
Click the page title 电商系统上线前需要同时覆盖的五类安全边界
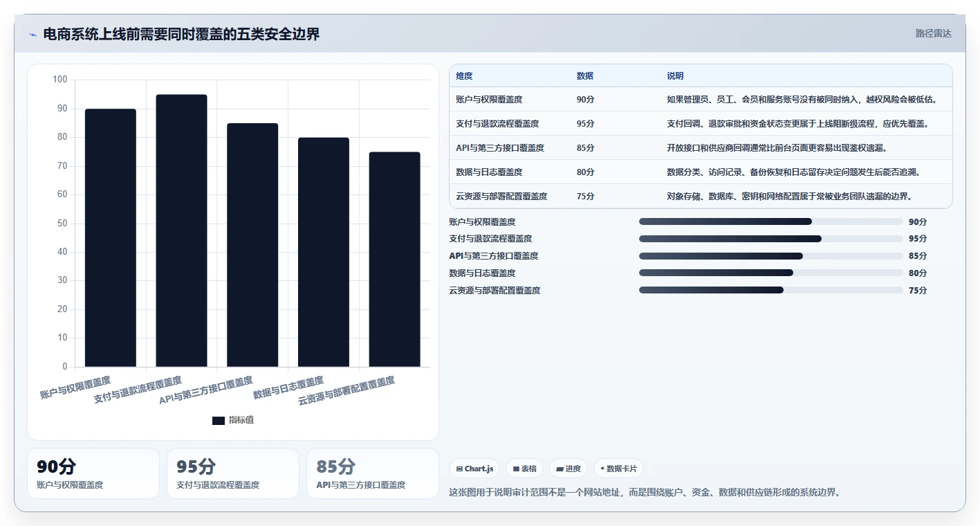[x=181, y=35]
